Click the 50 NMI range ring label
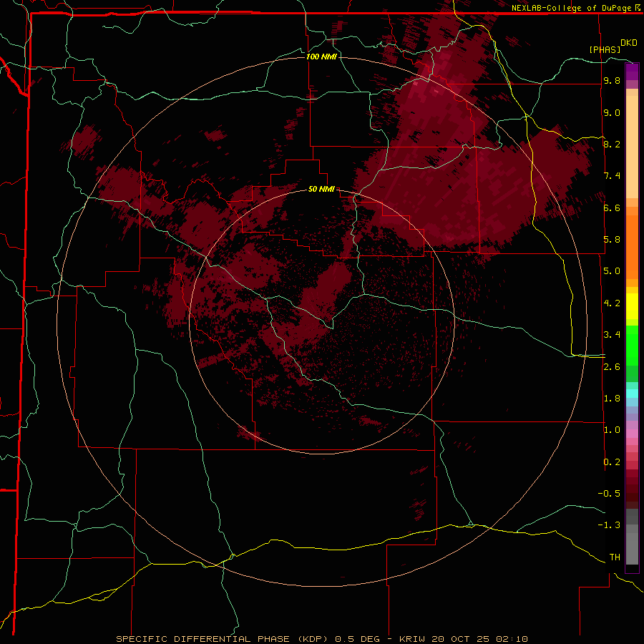The height and width of the screenshot is (644, 644). click(x=321, y=189)
